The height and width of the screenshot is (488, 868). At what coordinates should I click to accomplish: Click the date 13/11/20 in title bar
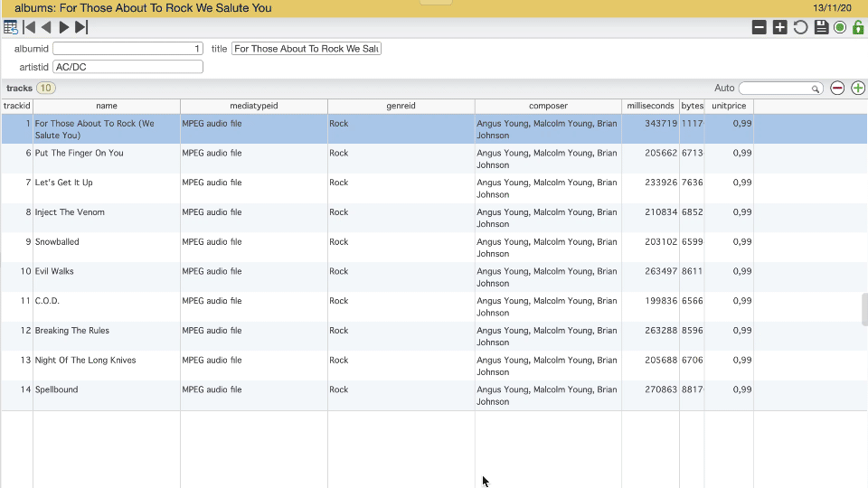point(832,8)
